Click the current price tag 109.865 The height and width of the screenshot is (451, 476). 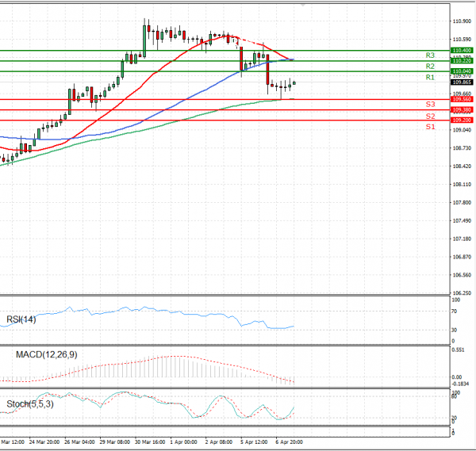click(x=462, y=82)
